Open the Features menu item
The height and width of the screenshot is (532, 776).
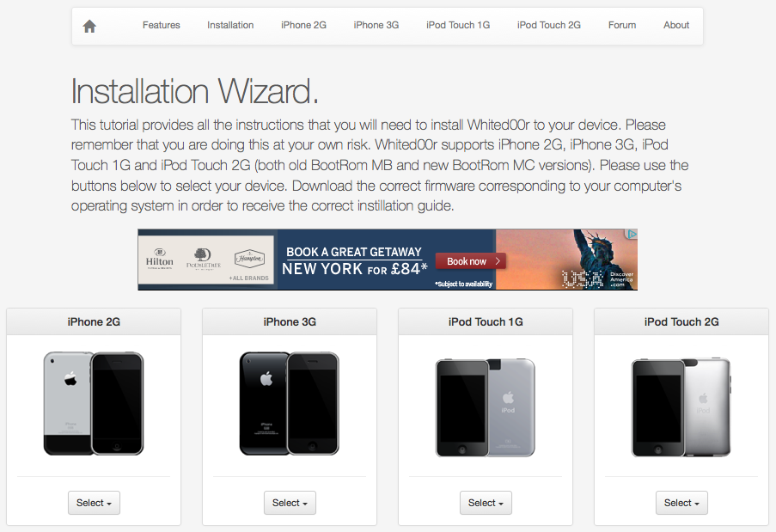(x=162, y=25)
